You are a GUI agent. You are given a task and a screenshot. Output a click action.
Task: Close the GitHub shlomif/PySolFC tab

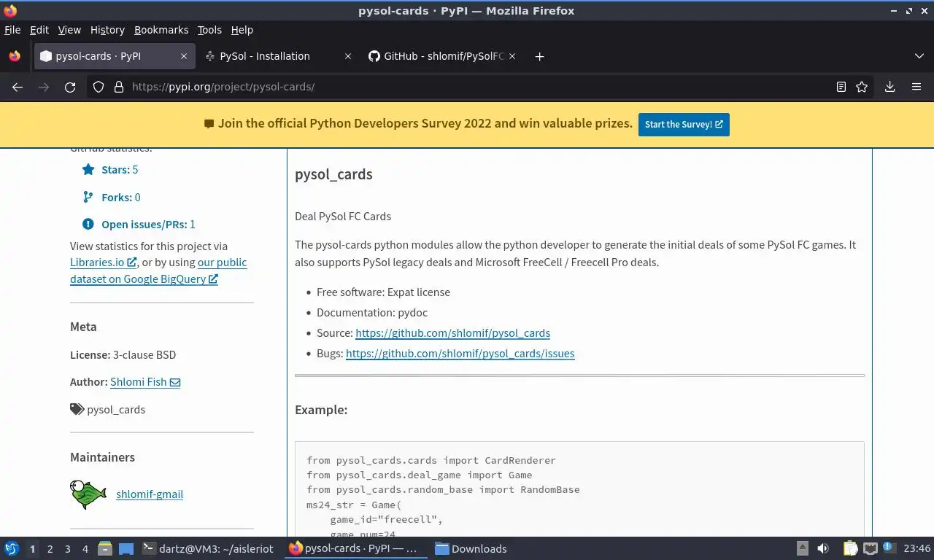(x=512, y=56)
